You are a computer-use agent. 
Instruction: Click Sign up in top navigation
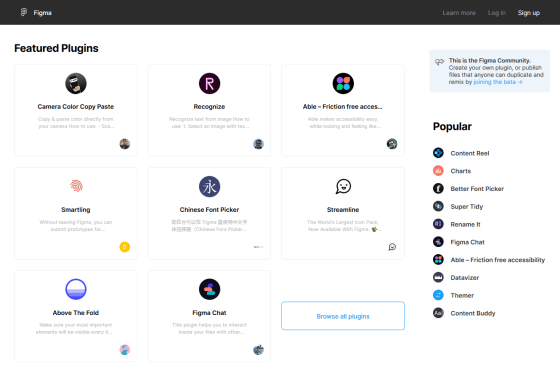point(529,13)
